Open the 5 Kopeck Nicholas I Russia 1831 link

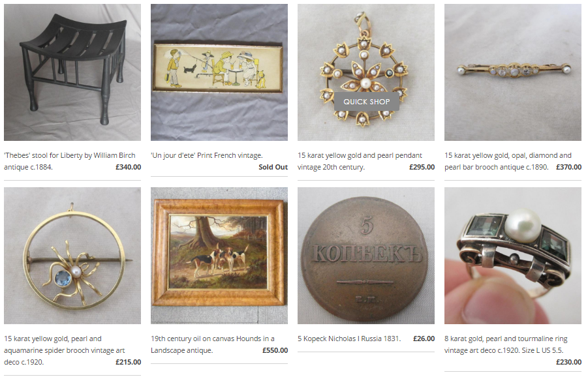349,339
